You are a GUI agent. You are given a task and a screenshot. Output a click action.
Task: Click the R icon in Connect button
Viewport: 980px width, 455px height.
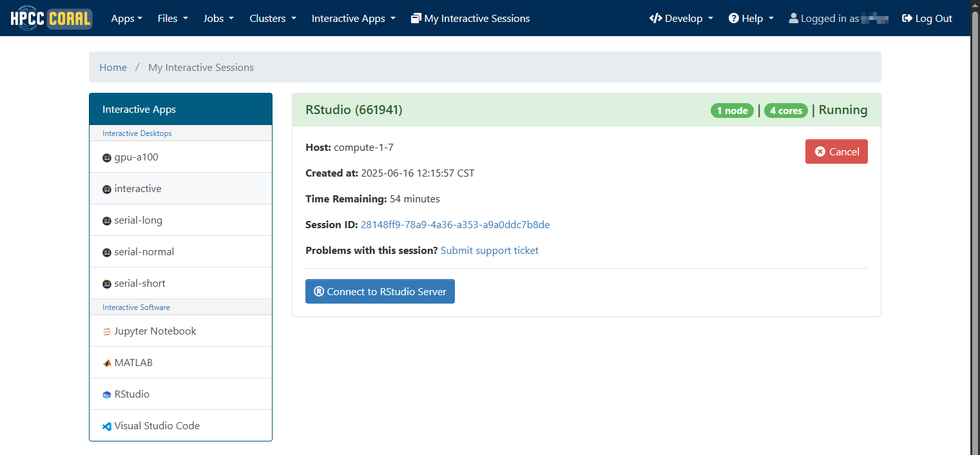point(319,291)
